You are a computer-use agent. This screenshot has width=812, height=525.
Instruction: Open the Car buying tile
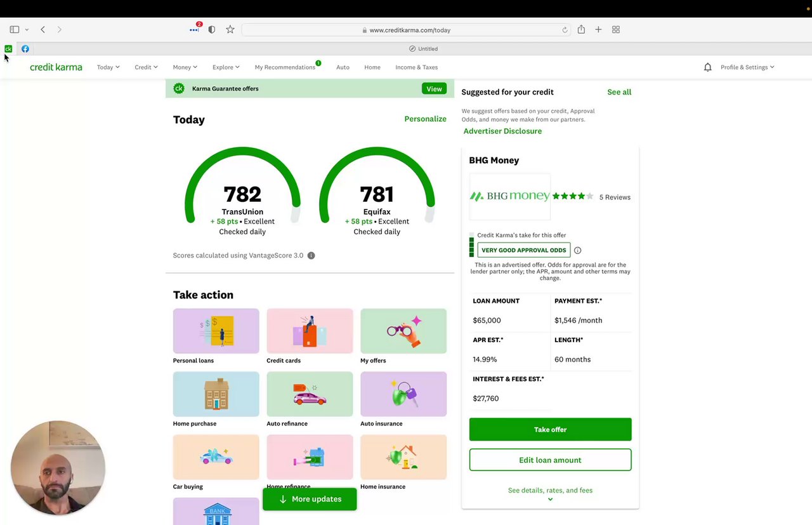click(x=216, y=462)
